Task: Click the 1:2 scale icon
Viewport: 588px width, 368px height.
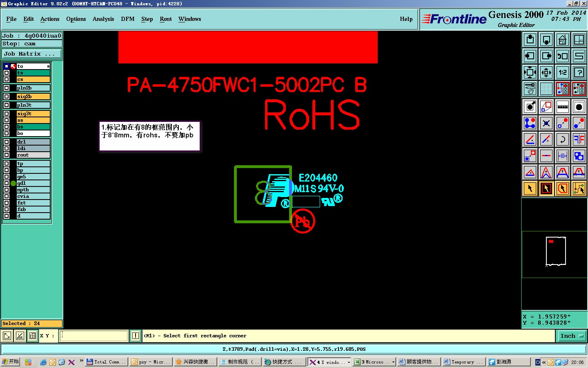Action: (x=563, y=72)
